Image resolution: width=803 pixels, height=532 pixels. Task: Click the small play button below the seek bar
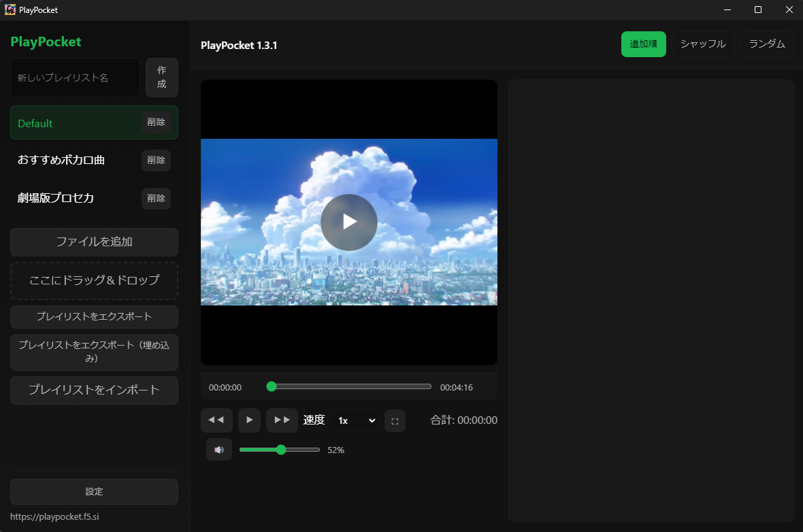point(249,420)
